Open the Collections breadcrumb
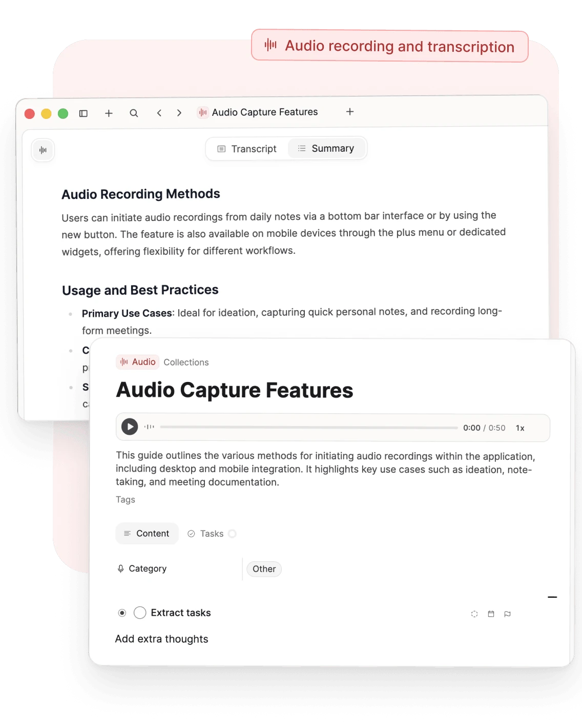Image resolution: width=582 pixels, height=728 pixels. [186, 362]
